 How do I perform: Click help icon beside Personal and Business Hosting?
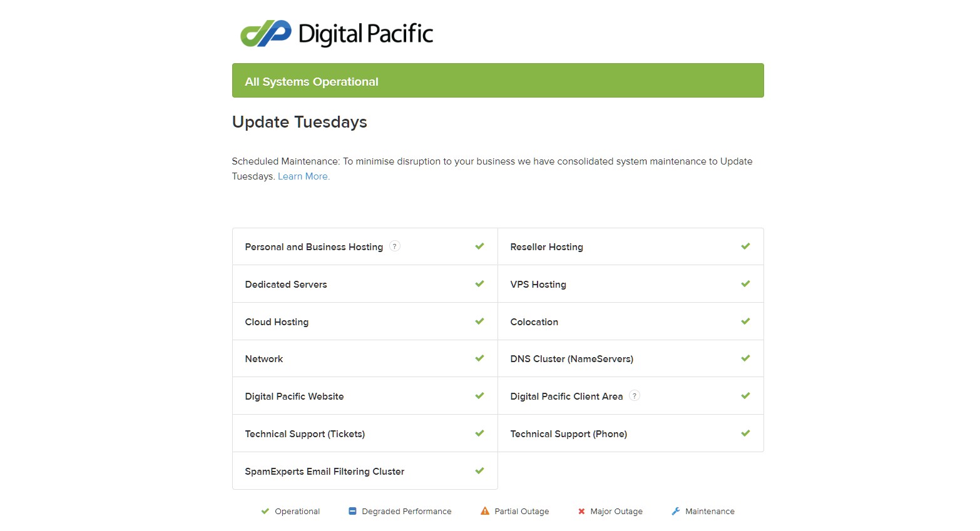(x=395, y=246)
